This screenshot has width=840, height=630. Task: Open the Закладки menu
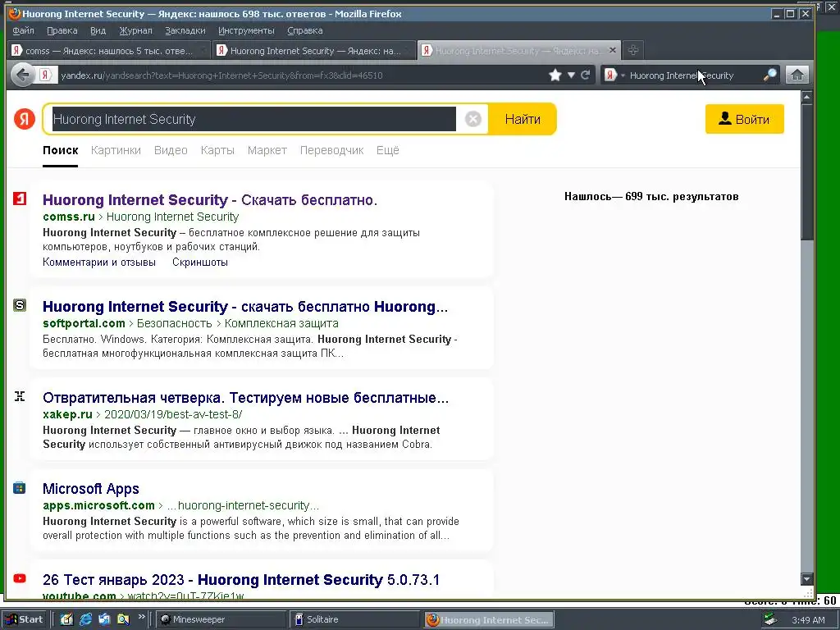pos(185,30)
